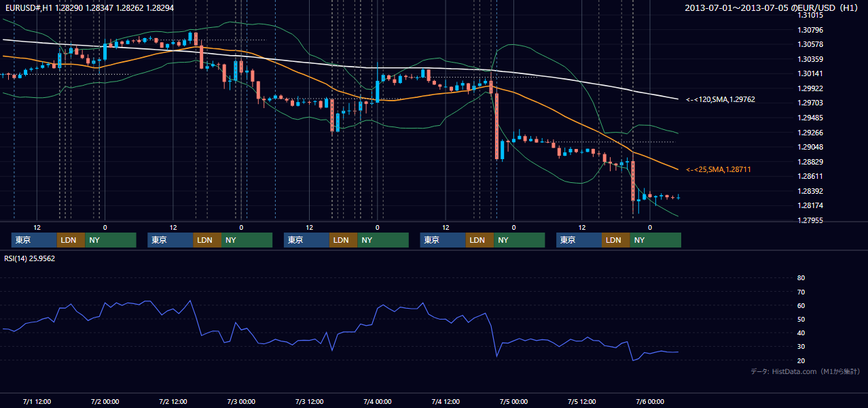Select the RSI 30 level label
The image size is (868, 408).
(x=801, y=347)
